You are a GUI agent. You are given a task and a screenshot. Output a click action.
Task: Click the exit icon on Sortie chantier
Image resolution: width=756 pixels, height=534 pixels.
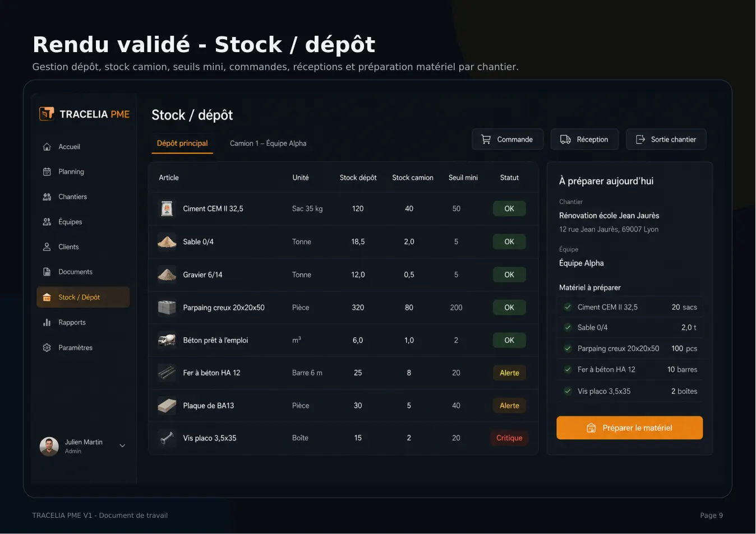click(x=640, y=140)
